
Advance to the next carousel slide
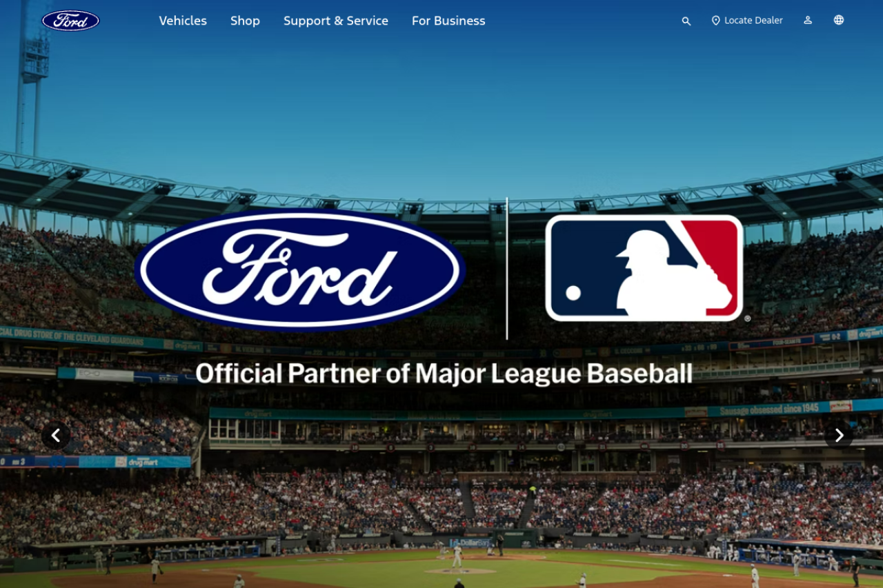(839, 435)
